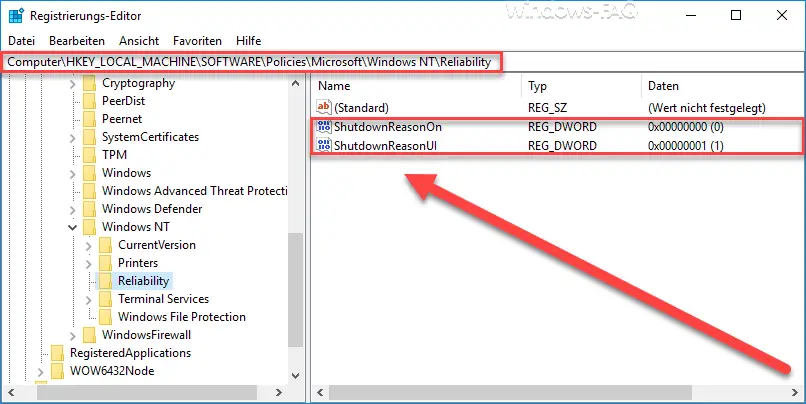Click the Peernet folder icon
Viewport: 806px width, 404px height.
point(89,119)
